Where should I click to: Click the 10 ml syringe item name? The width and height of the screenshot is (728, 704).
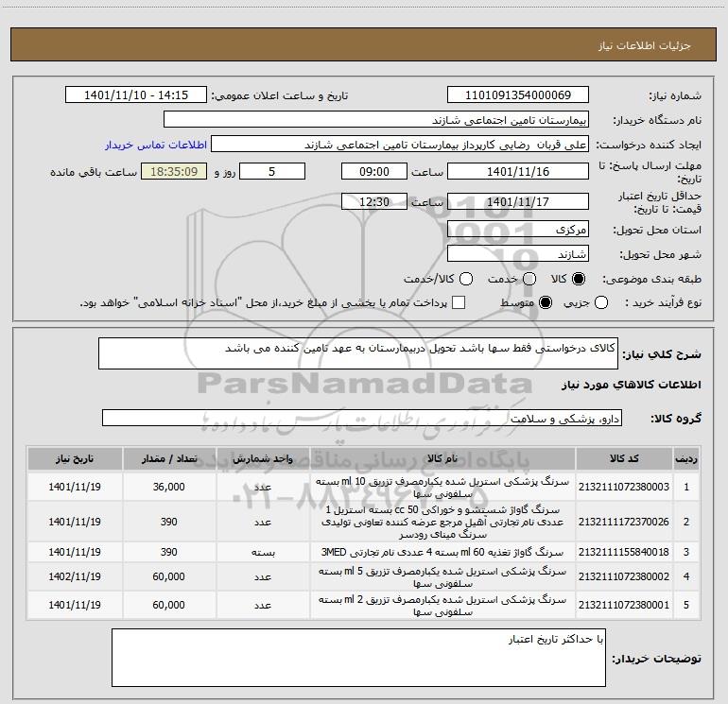pos(442,488)
